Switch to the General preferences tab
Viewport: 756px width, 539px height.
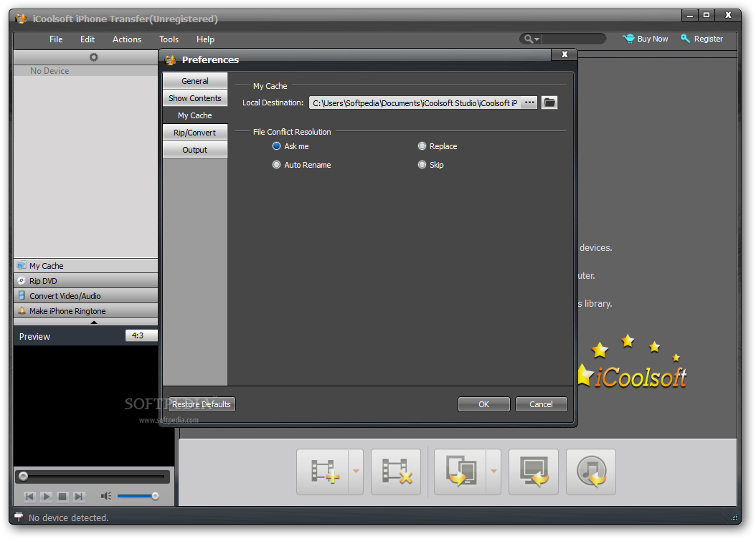pyautogui.click(x=195, y=81)
